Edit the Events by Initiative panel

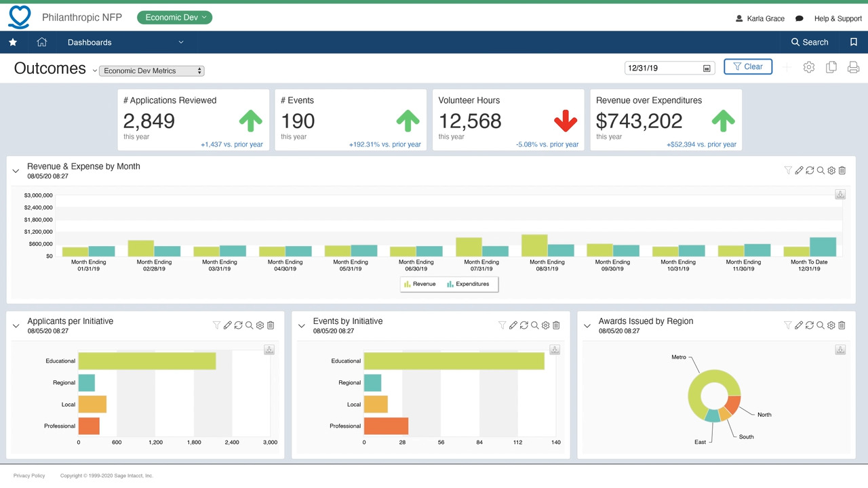click(513, 325)
